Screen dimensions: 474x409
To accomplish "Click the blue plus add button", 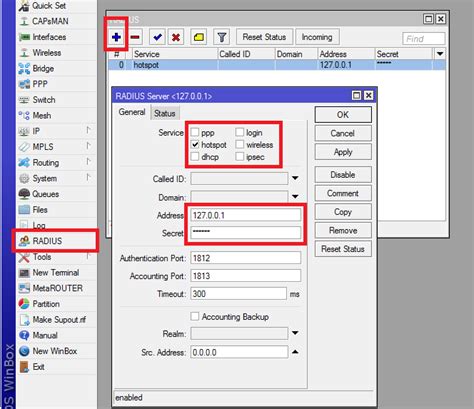I will click(x=116, y=37).
